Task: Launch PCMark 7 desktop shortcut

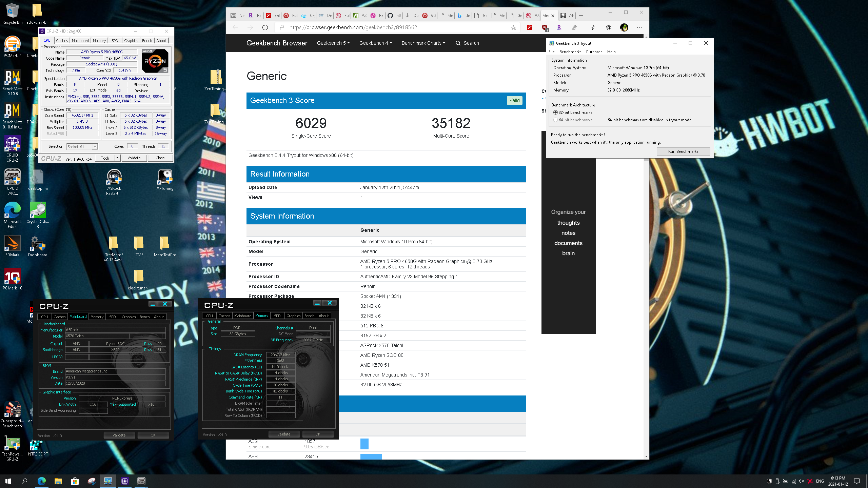Action: (12, 47)
